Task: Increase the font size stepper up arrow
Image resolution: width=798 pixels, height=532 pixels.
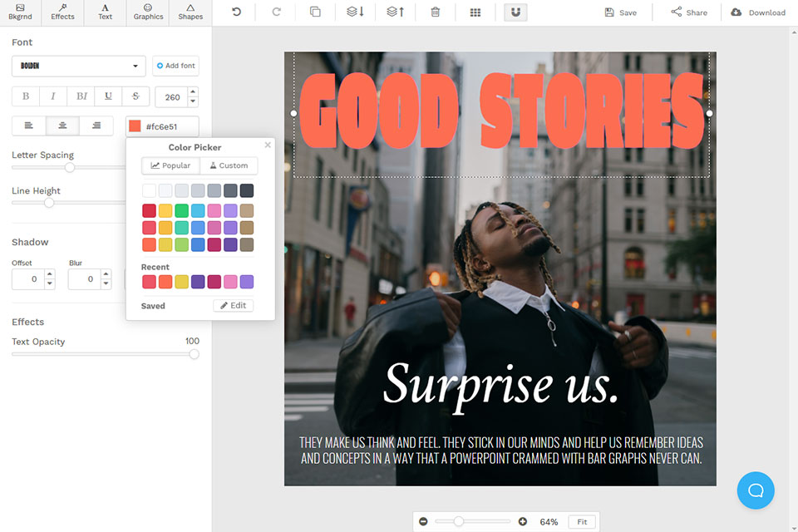Action: tap(193, 92)
